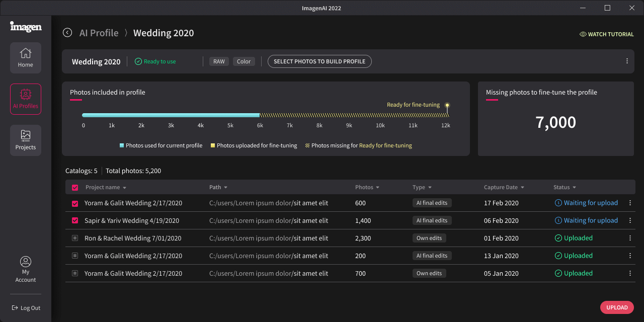Sort the table by Capture Date
The image size is (644, 322).
(x=504, y=187)
